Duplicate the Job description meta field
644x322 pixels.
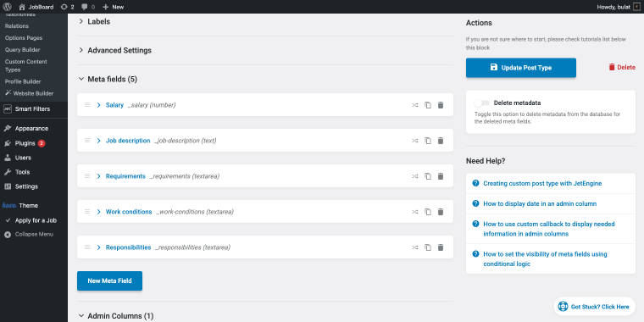click(428, 141)
